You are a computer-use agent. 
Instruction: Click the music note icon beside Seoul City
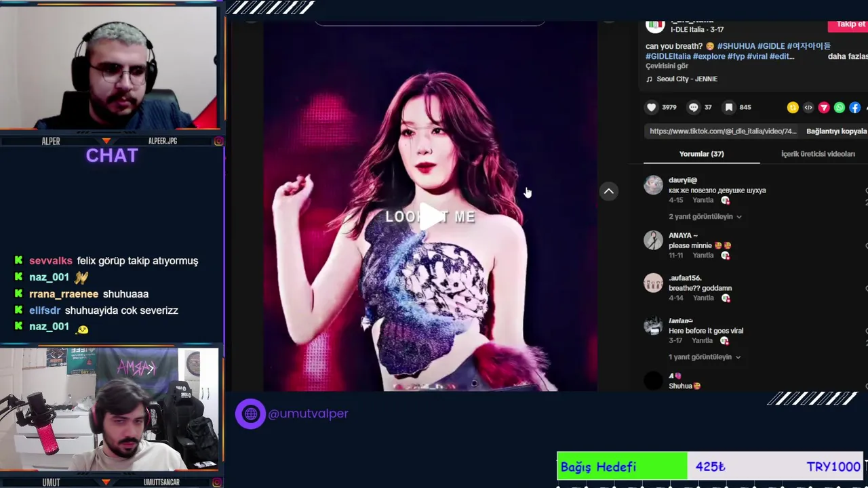[649, 79]
